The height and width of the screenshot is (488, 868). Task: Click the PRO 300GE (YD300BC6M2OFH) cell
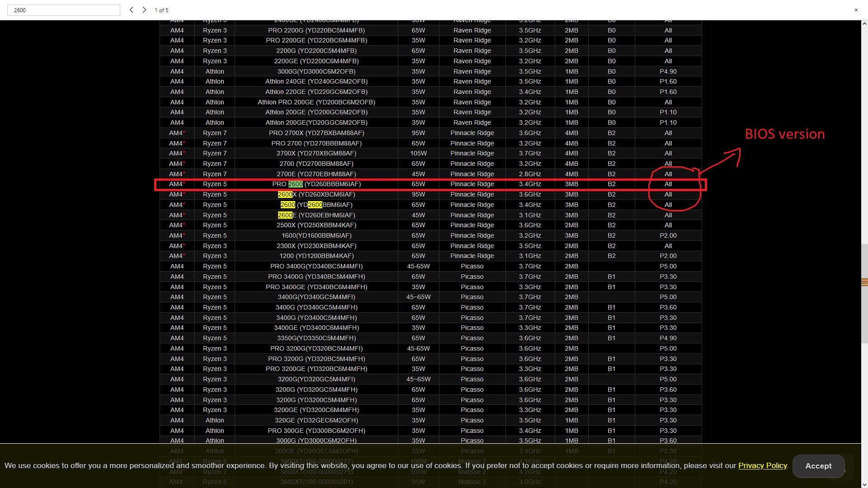coord(316,431)
